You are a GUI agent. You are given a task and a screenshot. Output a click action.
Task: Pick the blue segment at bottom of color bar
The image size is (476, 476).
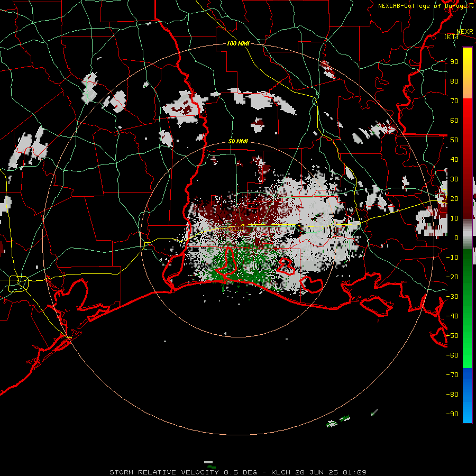(467, 396)
